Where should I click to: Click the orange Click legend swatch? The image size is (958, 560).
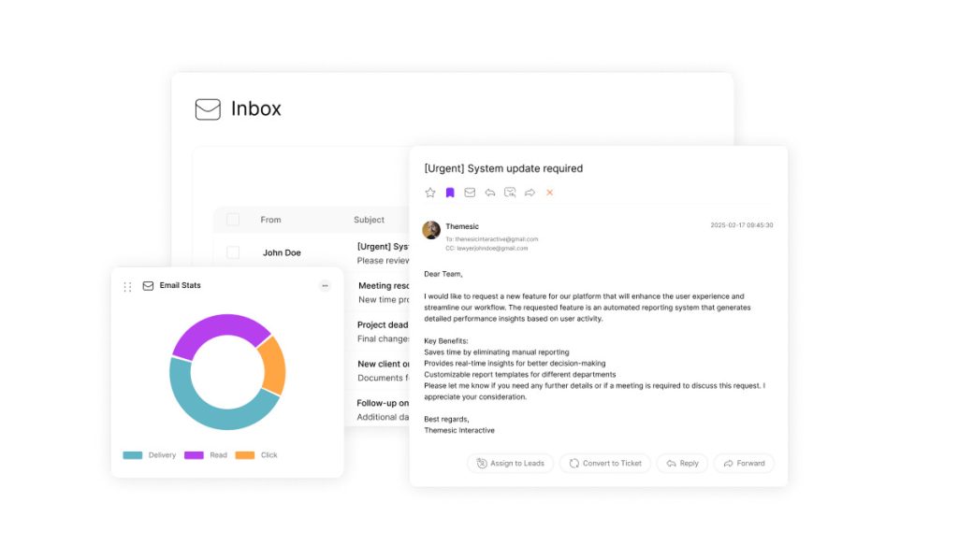pyautogui.click(x=244, y=455)
